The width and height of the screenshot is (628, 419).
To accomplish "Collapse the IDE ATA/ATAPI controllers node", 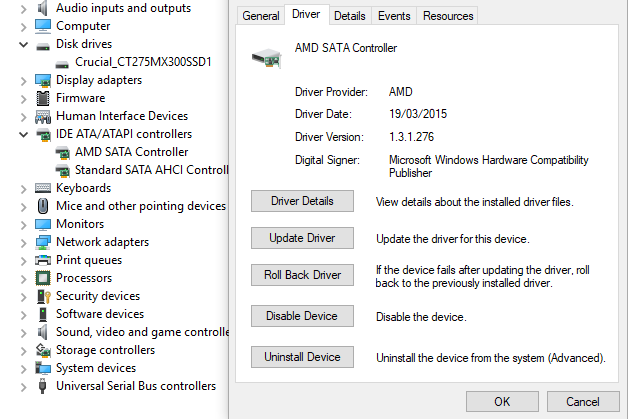I will pyautogui.click(x=24, y=135).
